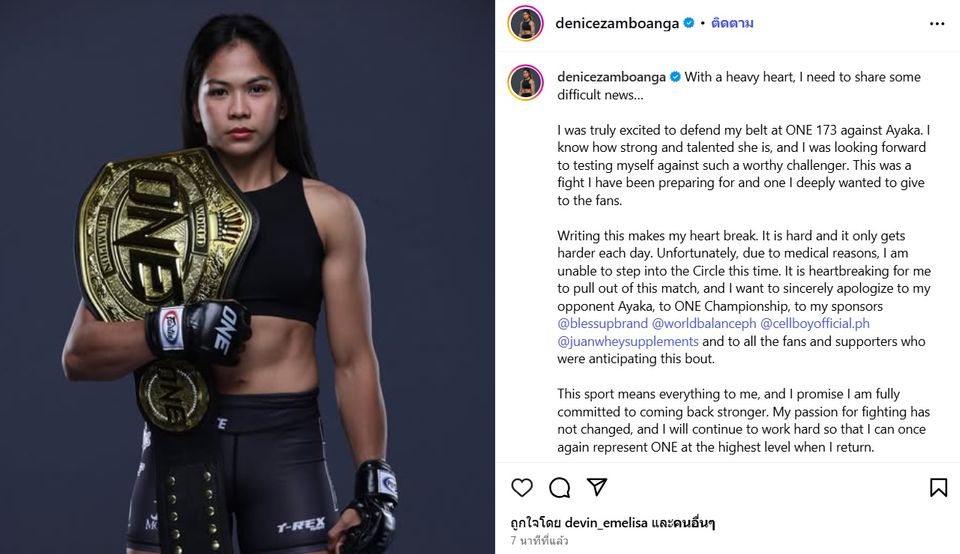
Task: Share post using paper plane icon
Action: tap(597, 487)
